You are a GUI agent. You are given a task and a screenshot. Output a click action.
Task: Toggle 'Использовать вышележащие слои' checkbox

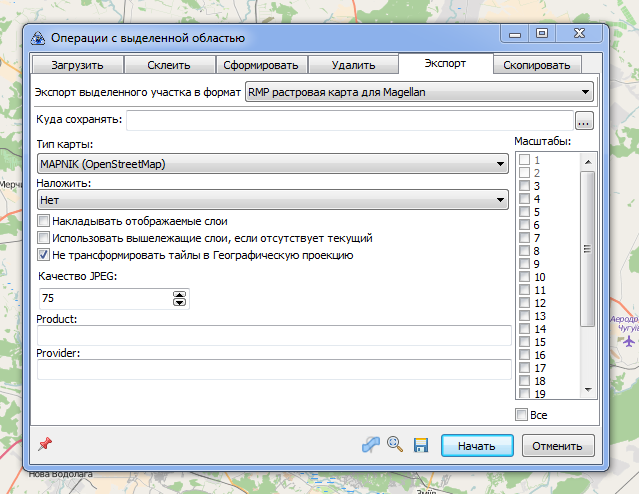pos(43,238)
